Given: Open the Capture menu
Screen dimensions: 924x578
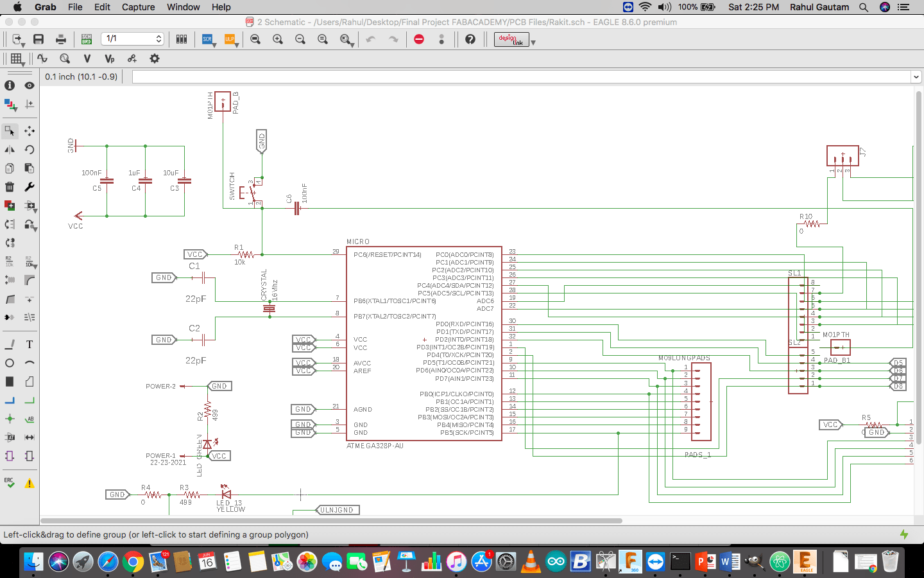Looking at the screenshot, I should tap(139, 7).
